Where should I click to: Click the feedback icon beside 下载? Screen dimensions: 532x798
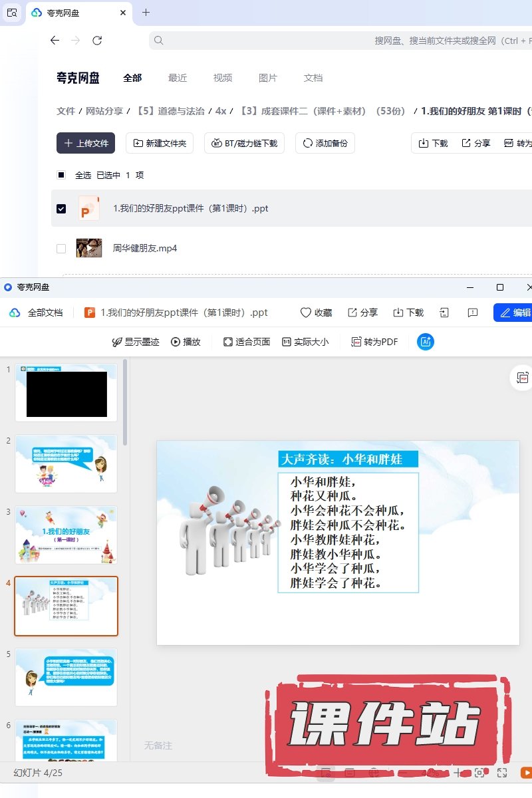(x=473, y=313)
